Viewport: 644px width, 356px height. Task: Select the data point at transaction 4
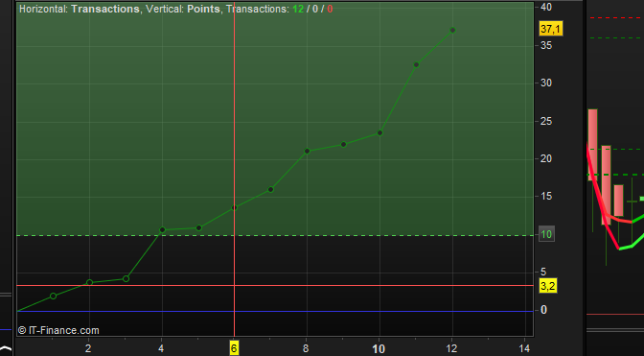pos(162,229)
